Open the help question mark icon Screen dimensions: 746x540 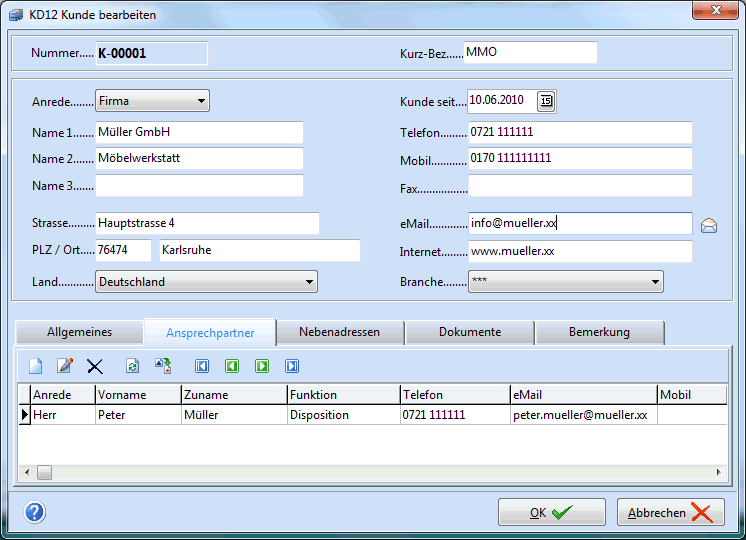35,512
